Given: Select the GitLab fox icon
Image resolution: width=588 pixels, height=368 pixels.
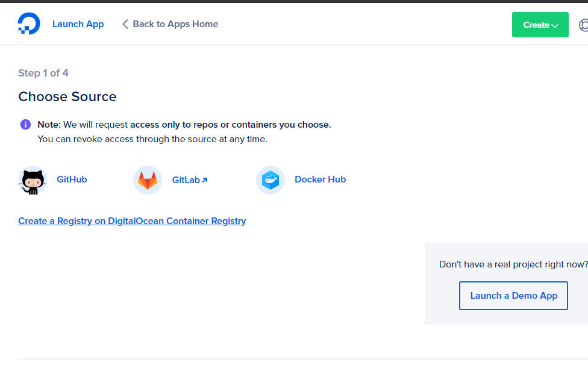Looking at the screenshot, I should point(148,180).
